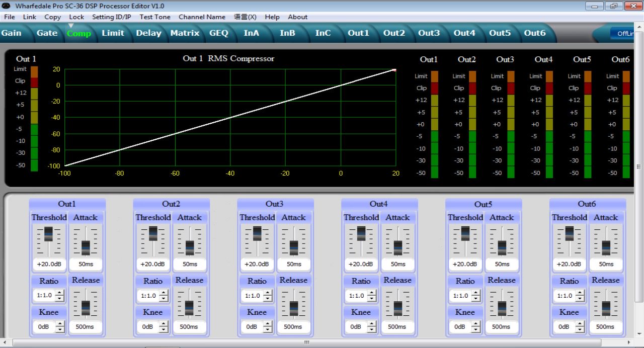Decrease Out6 Ratio with the down arrow
Image resolution: width=644 pixels, height=348 pixels.
coord(581,299)
